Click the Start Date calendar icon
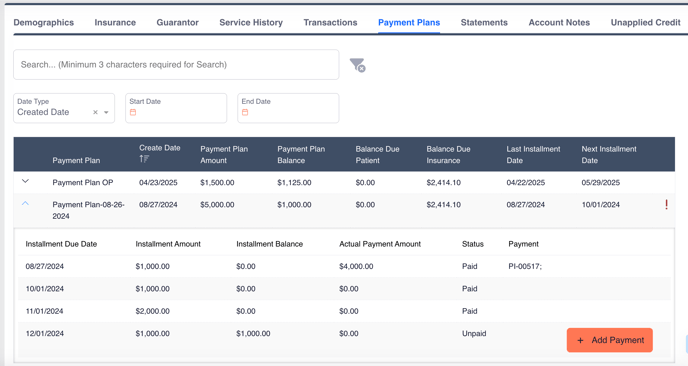The width and height of the screenshot is (688, 366). pos(133,112)
